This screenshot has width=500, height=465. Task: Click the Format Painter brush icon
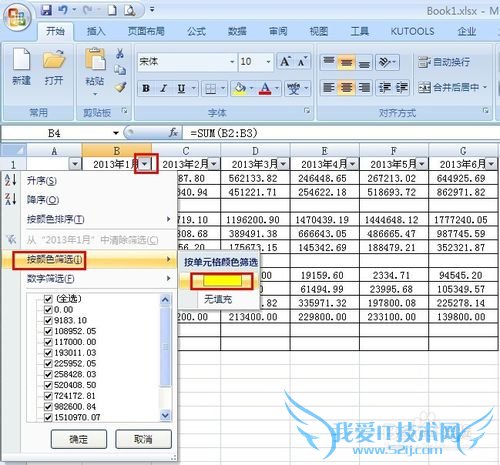[x=120, y=87]
